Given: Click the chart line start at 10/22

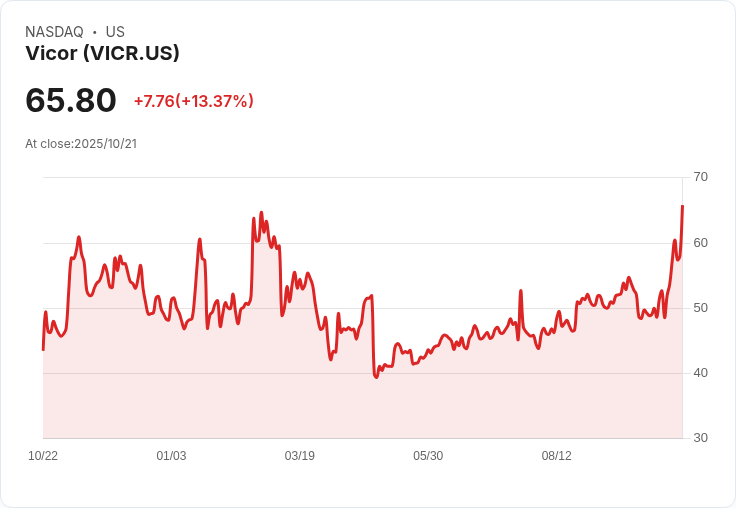Looking at the screenshot, I should pos(43,349).
